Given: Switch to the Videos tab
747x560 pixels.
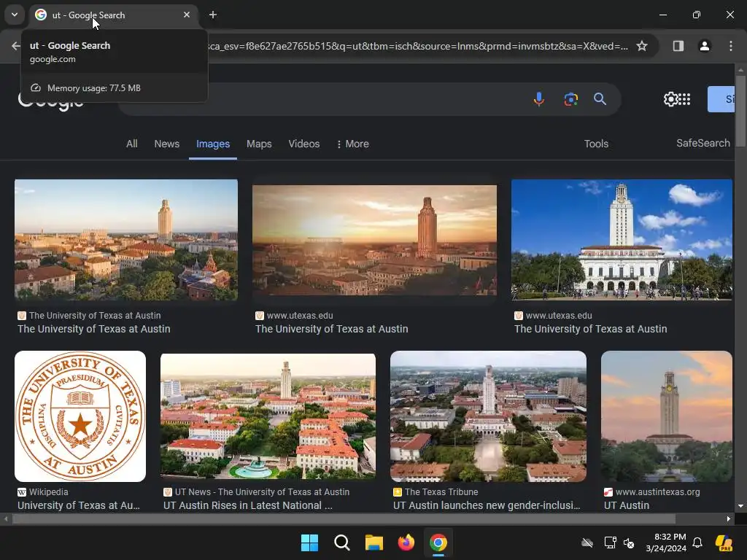Looking at the screenshot, I should [304, 144].
